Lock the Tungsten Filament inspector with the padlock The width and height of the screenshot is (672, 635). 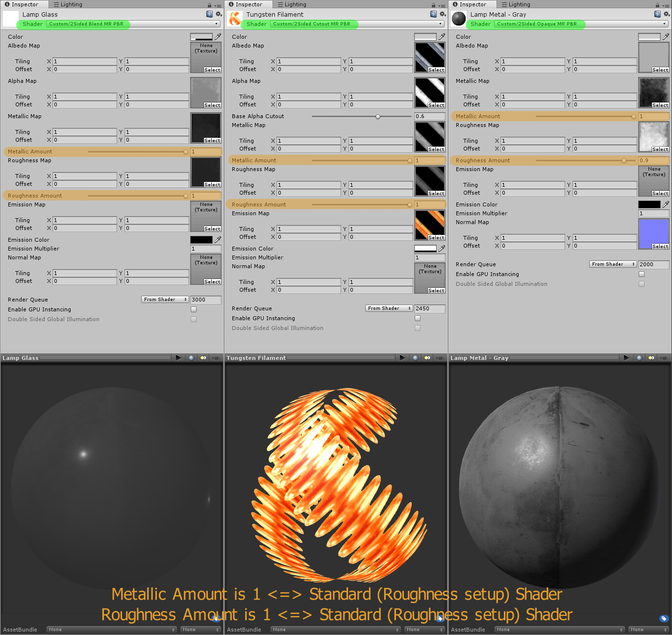click(x=434, y=4)
